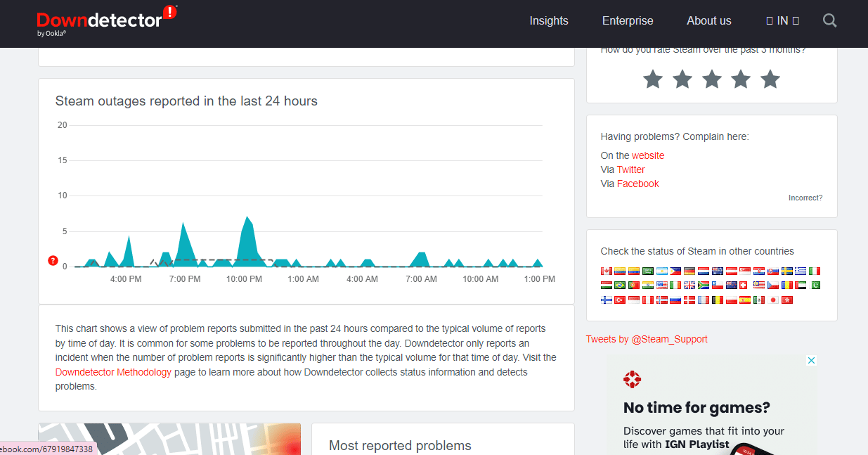Open Tweets by @Steam_Support
Image resolution: width=868 pixels, height=455 pixels.
[647, 339]
